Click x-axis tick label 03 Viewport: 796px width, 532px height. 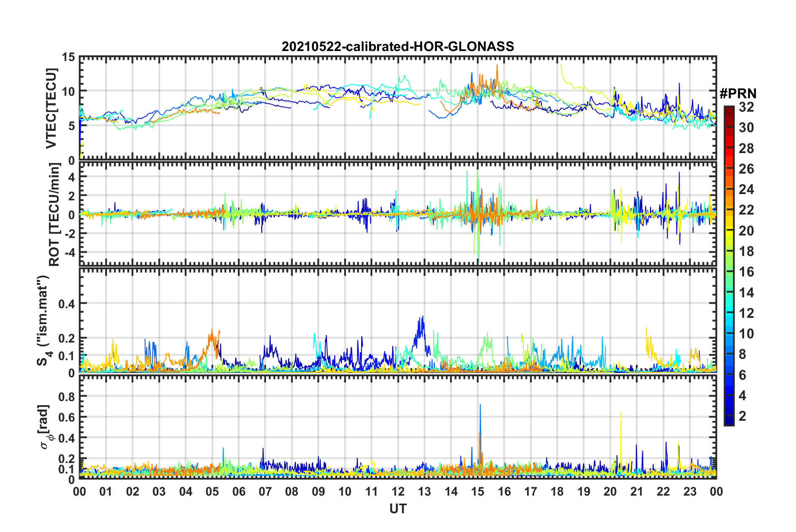click(x=159, y=491)
